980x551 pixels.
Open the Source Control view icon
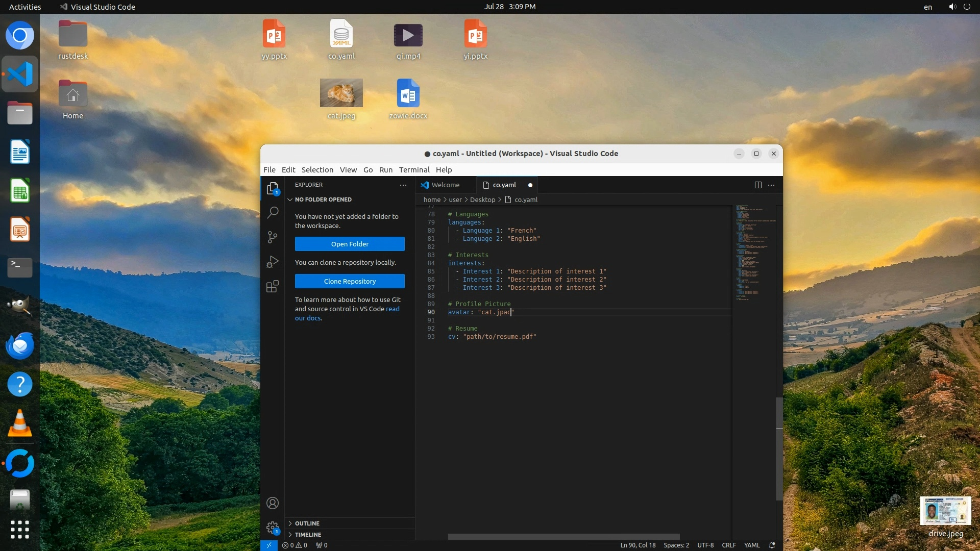[x=273, y=237]
